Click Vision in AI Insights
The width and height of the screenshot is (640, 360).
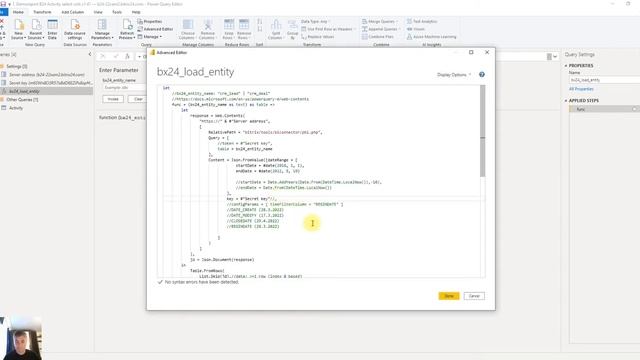[416, 29]
